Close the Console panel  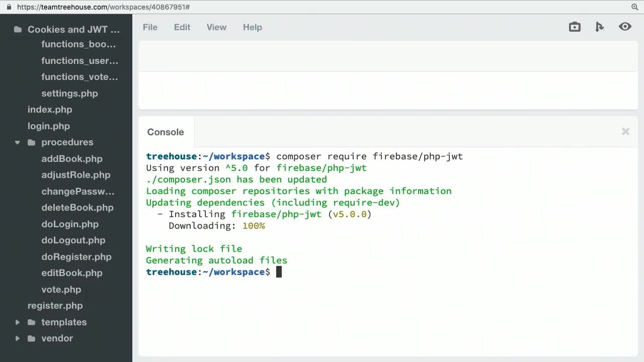click(x=625, y=131)
